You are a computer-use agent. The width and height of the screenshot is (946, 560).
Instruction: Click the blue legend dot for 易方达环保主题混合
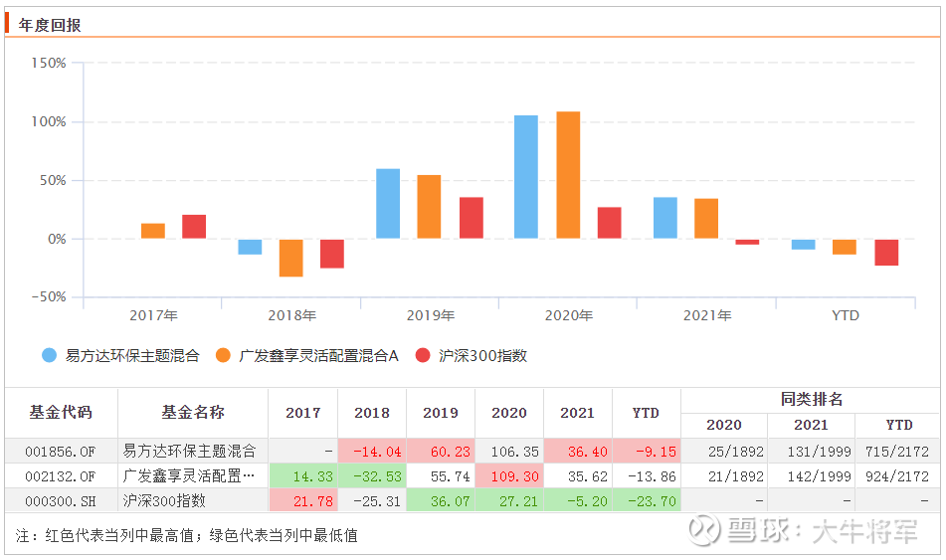pos(49,355)
